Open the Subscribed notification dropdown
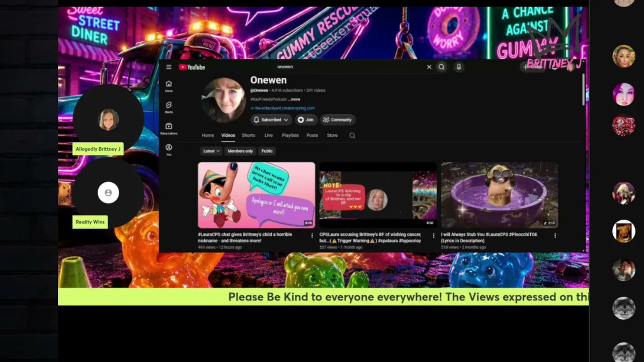The width and height of the screenshot is (644, 362). pos(271,120)
